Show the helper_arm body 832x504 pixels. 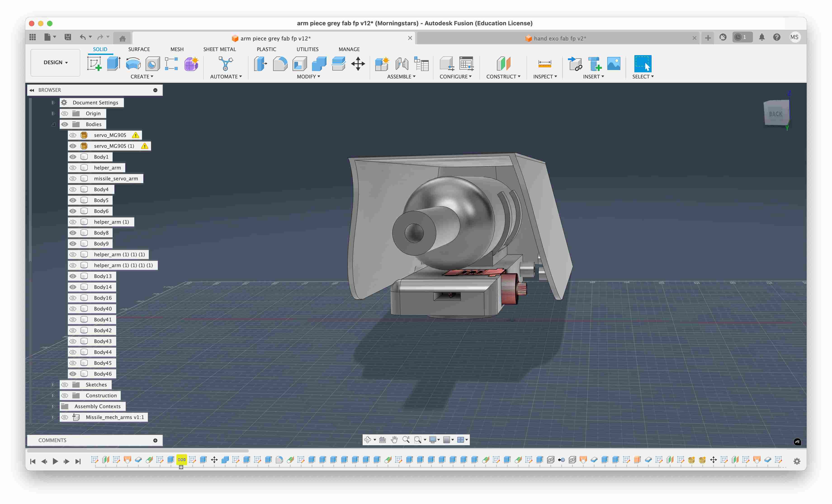pyautogui.click(x=73, y=168)
